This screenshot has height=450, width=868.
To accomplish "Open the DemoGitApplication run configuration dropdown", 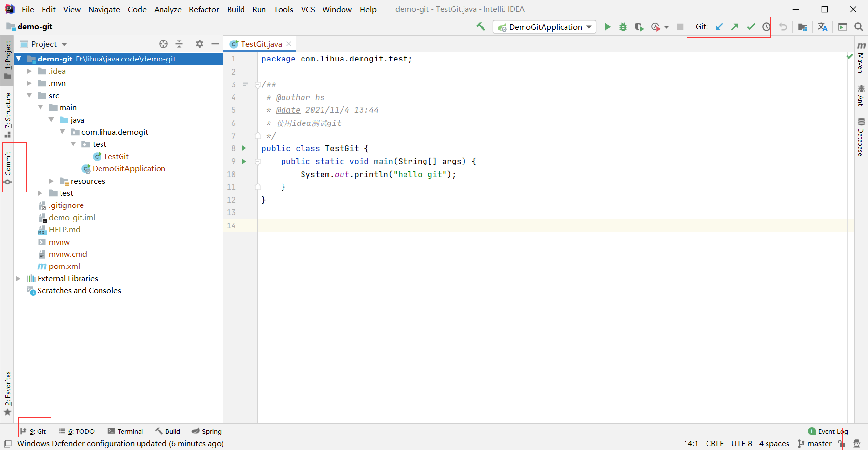I will click(589, 27).
